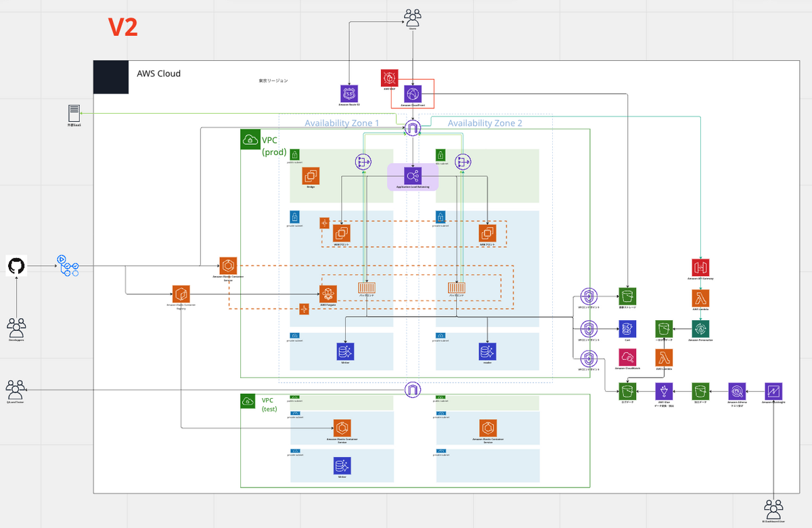Click the Bridge icon in public subnet
This screenshot has width=812, height=528.
(311, 175)
